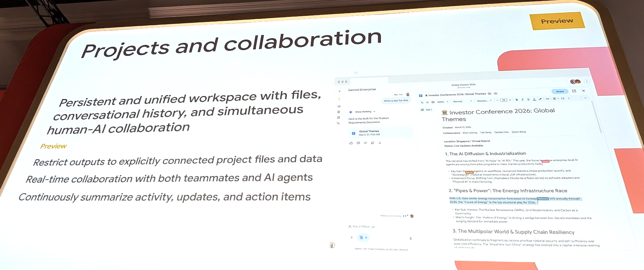The width and height of the screenshot is (644, 270).
Task: Click the thumbs up icon under the response
Action: coord(351,143)
